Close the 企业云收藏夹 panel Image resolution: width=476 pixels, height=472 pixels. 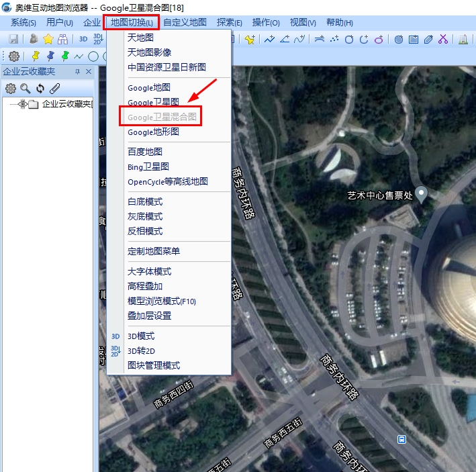click(89, 72)
